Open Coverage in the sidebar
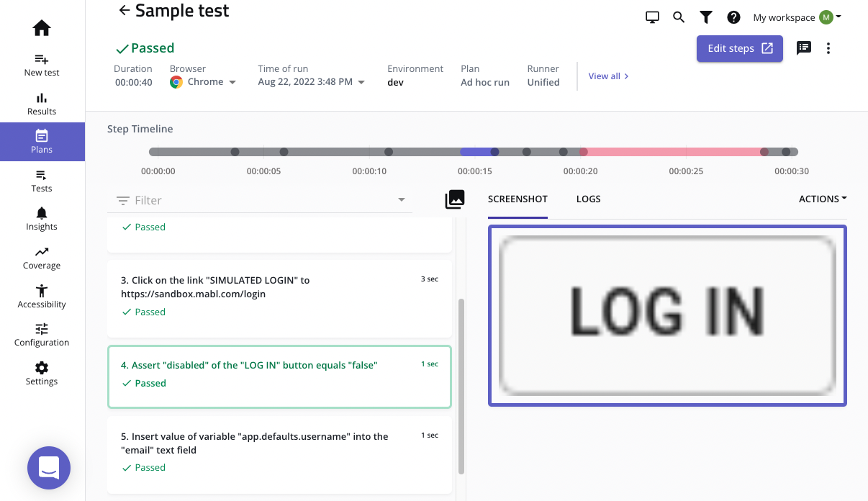Viewport: 868px width, 501px height. click(42, 258)
